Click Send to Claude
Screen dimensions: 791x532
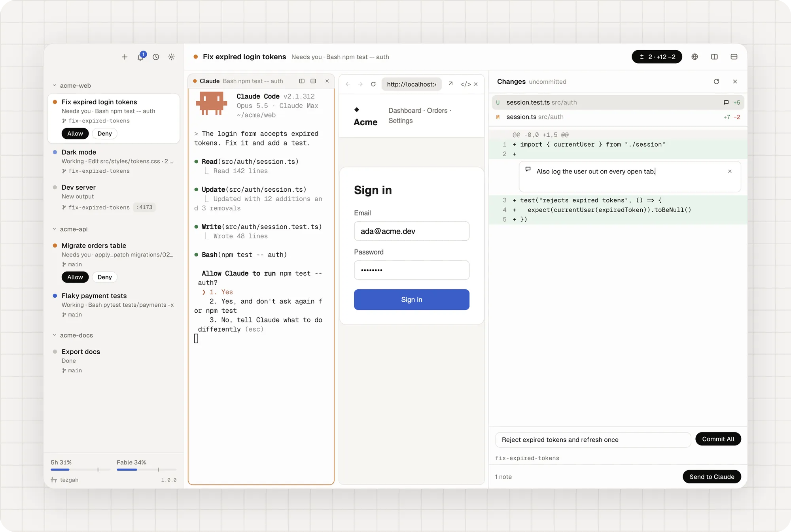pos(712,477)
